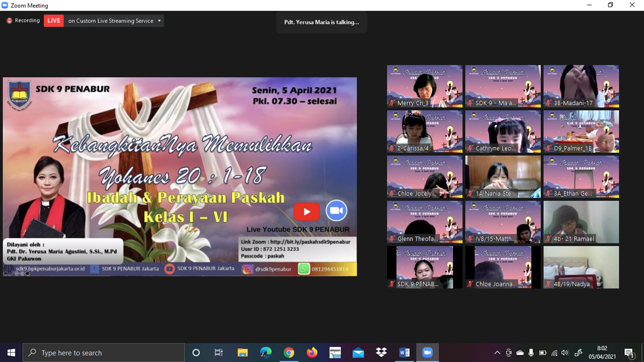This screenshot has height=362, width=644.
Task: Open Firefox from the taskbar
Action: coord(312,353)
